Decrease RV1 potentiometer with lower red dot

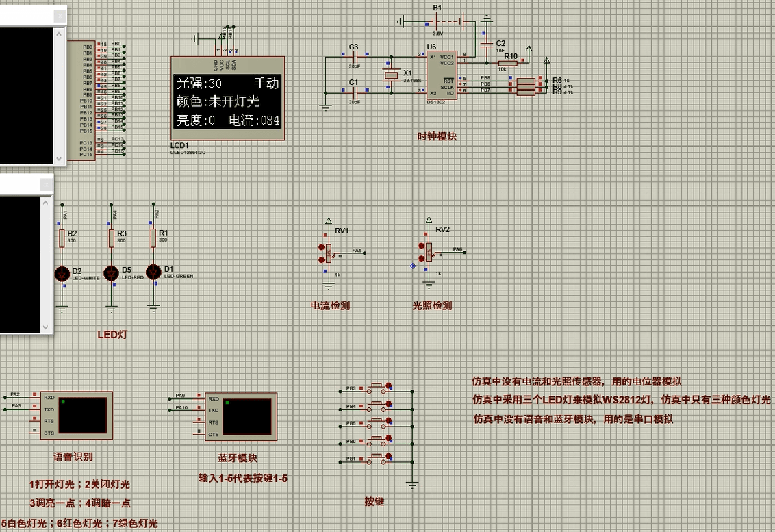(320, 259)
